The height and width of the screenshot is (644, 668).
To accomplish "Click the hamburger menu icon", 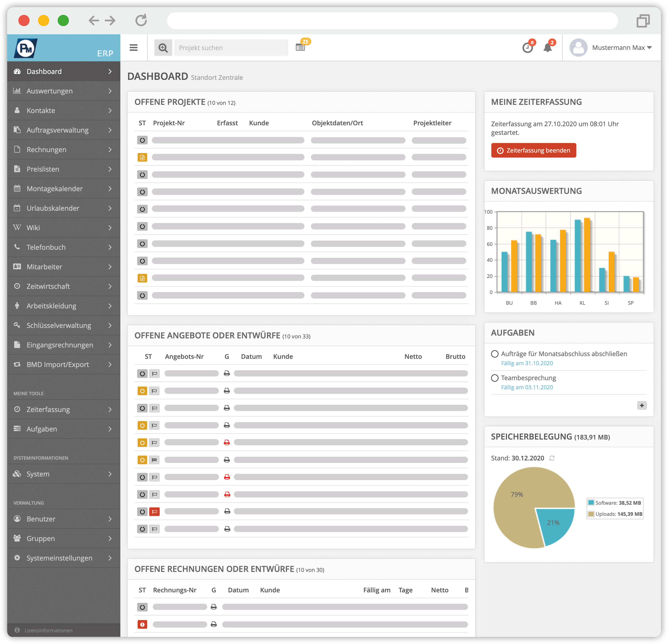I will 134,48.
